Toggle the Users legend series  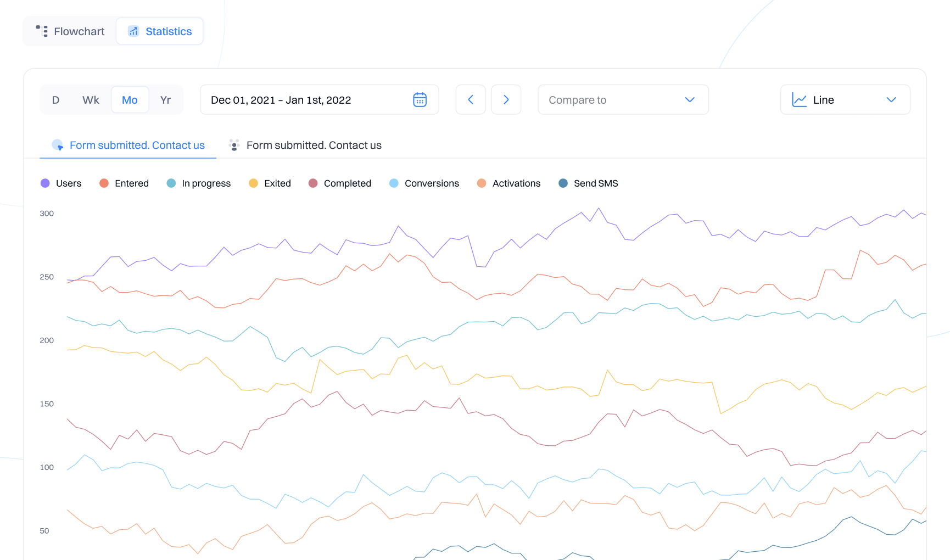pos(61,183)
